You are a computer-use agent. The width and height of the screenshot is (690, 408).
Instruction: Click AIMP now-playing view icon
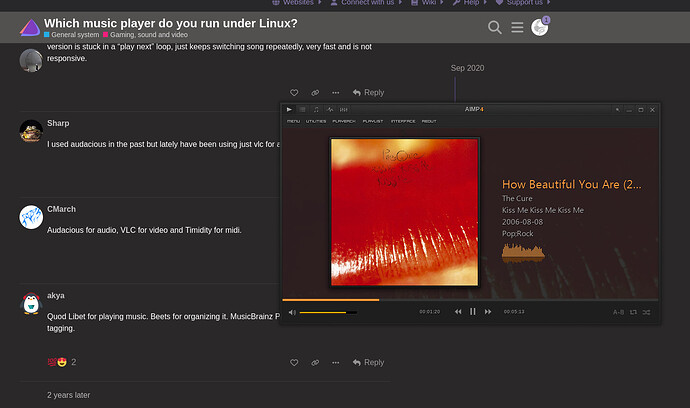tap(289, 110)
